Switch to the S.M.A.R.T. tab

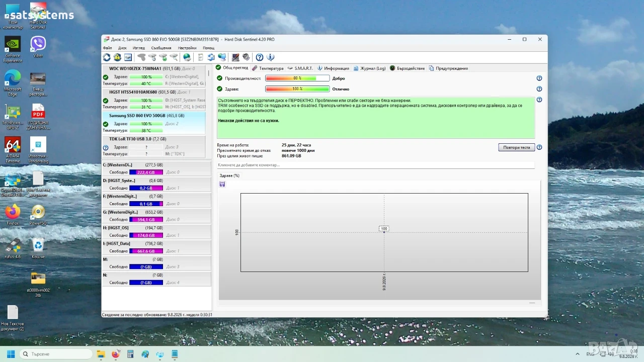coord(300,68)
